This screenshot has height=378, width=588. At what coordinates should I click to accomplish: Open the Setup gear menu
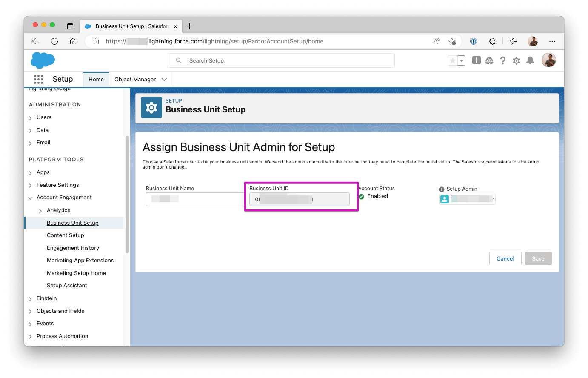click(517, 60)
